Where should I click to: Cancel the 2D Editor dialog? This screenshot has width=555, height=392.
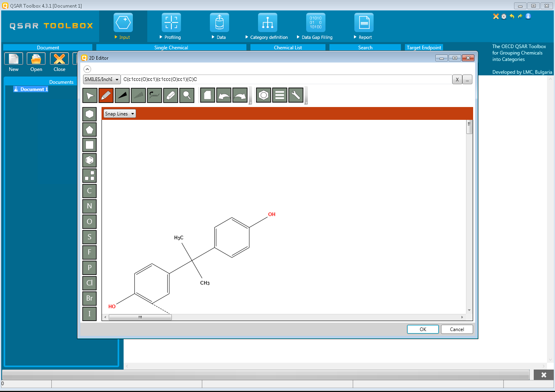click(x=457, y=329)
